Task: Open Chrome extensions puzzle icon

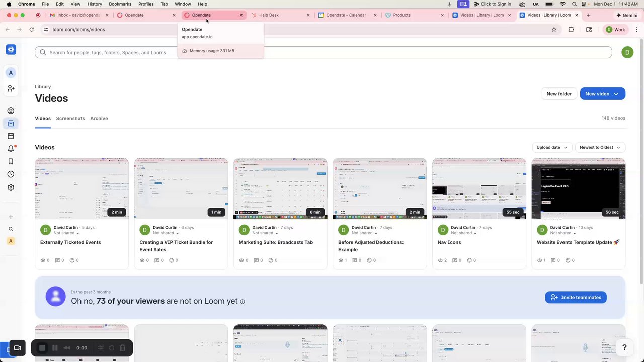Action: pyautogui.click(x=571, y=30)
